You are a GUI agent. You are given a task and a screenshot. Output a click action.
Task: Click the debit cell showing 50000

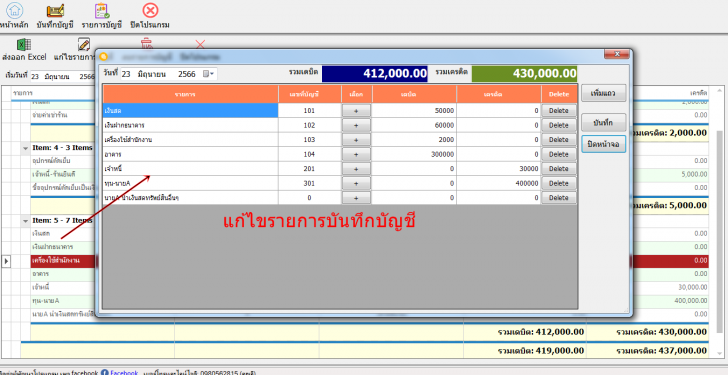point(414,110)
